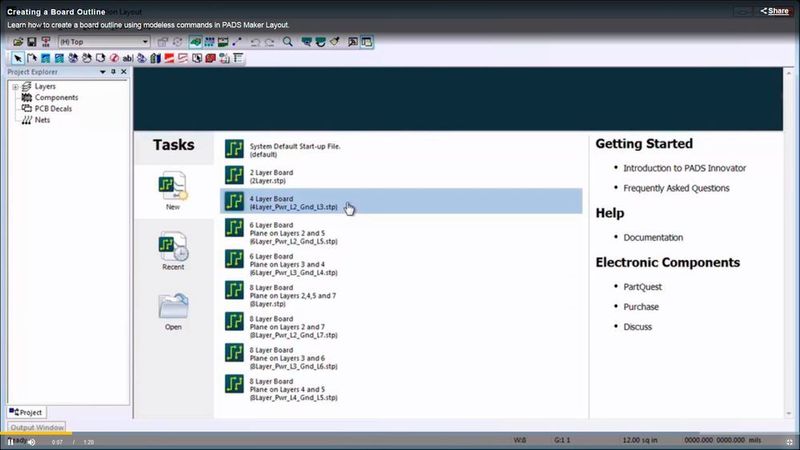The image size is (800, 450).
Task: Close the Project Explorer panel
Action: [123, 72]
